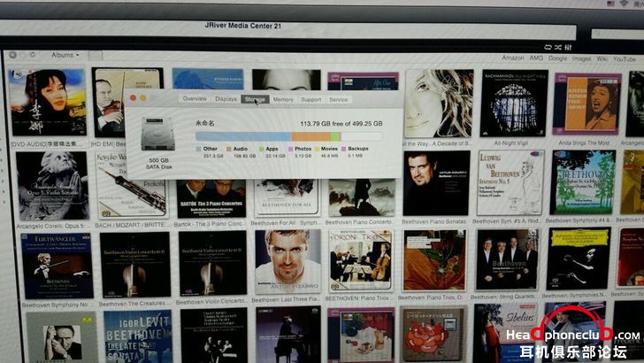The image size is (644, 363).
Task: Click the Wi-Fi icon in menu bar
Action: coord(624,4)
